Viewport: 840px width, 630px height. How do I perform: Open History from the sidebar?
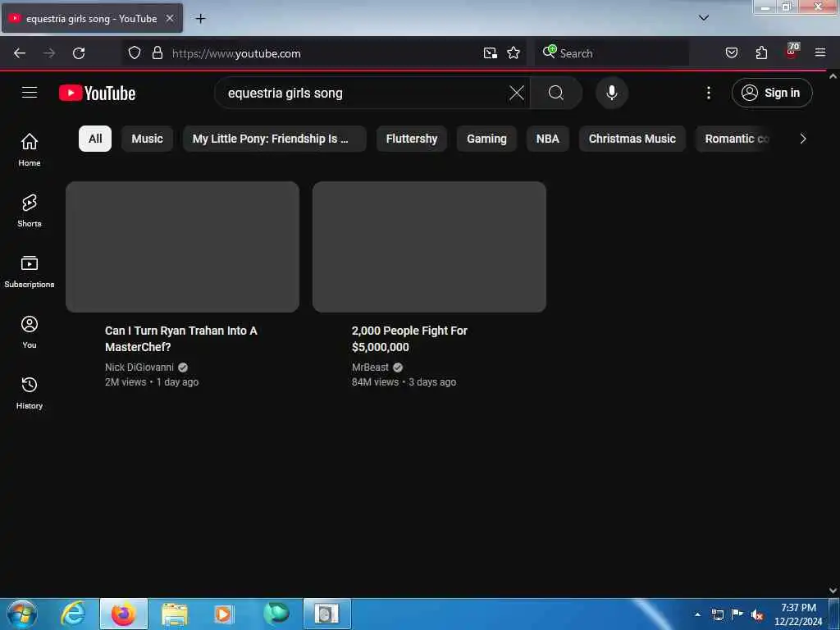(30, 393)
